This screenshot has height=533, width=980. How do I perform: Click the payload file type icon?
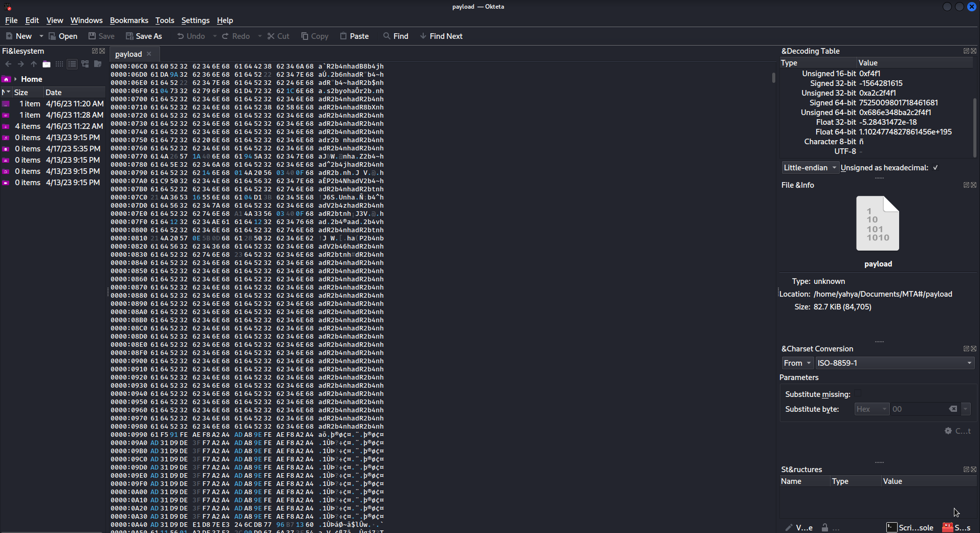click(878, 224)
